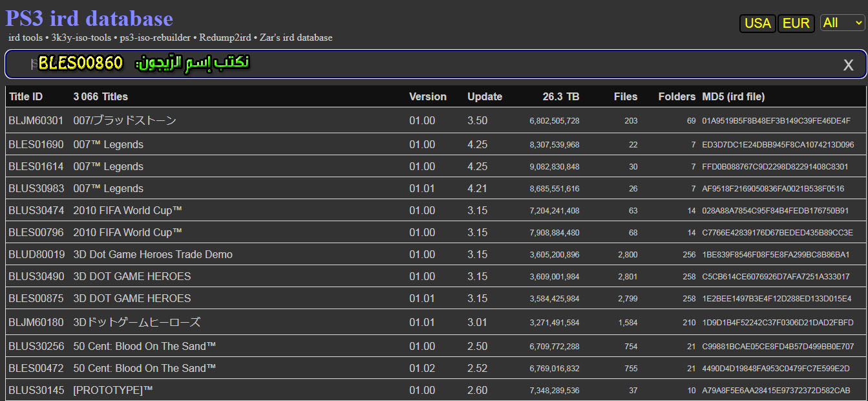Screen dimensions: 868x401
Task: Sort by the Version column header
Action: pos(427,96)
